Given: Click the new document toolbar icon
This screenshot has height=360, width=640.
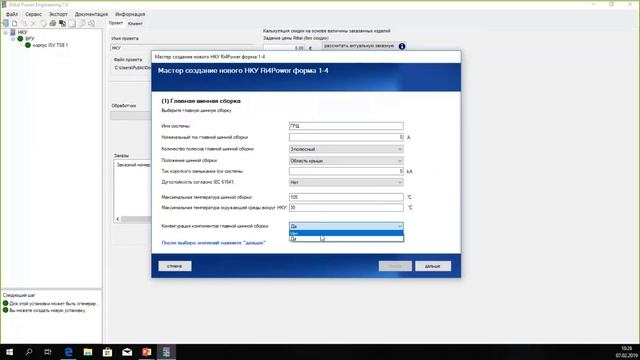Looking at the screenshot, I should coord(15,24).
